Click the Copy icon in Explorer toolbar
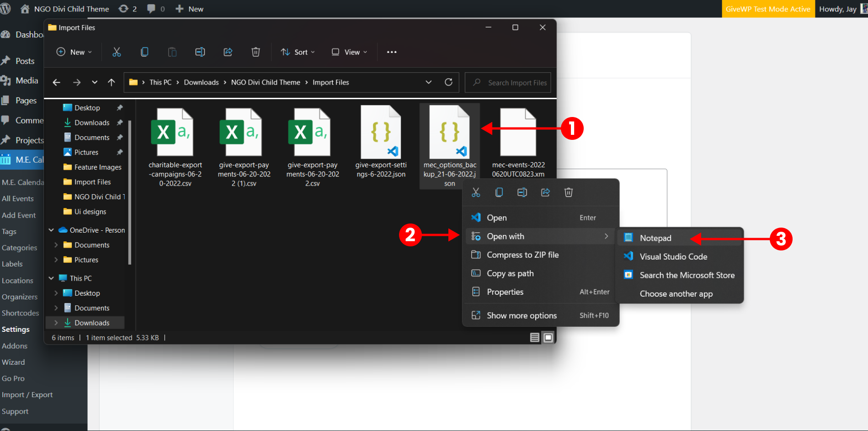The width and height of the screenshot is (868, 431). [x=144, y=52]
